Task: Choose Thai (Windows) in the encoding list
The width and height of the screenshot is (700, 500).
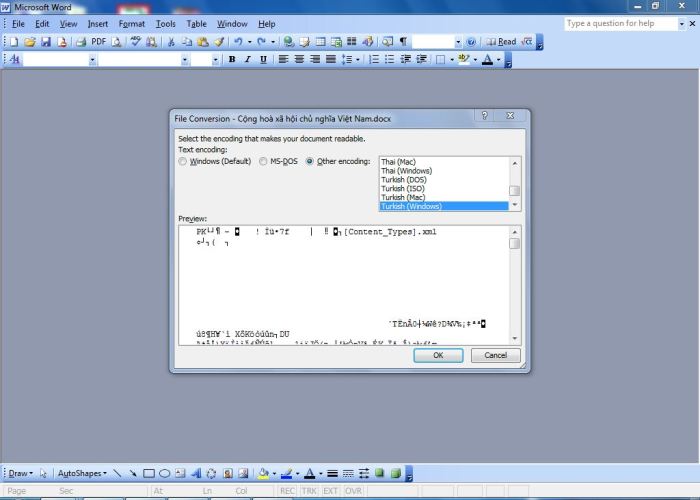Action: pos(407,171)
